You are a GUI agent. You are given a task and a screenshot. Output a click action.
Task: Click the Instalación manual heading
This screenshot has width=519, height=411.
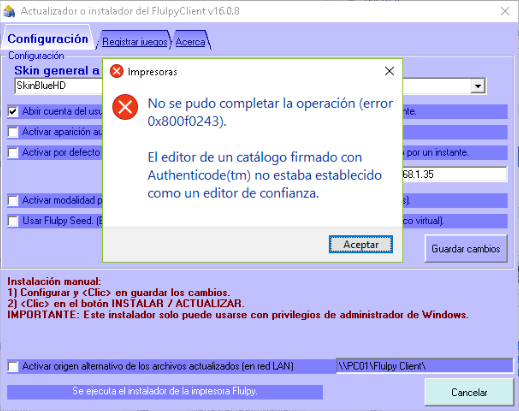coord(54,282)
